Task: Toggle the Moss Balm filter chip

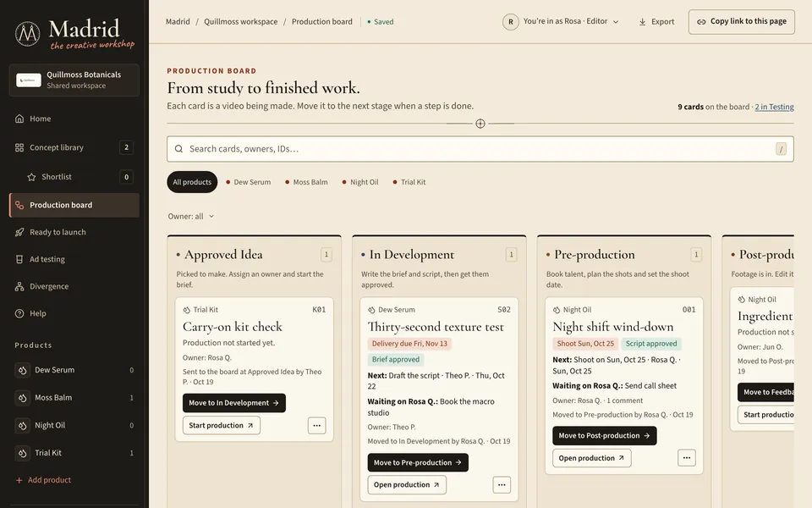Action: click(306, 182)
